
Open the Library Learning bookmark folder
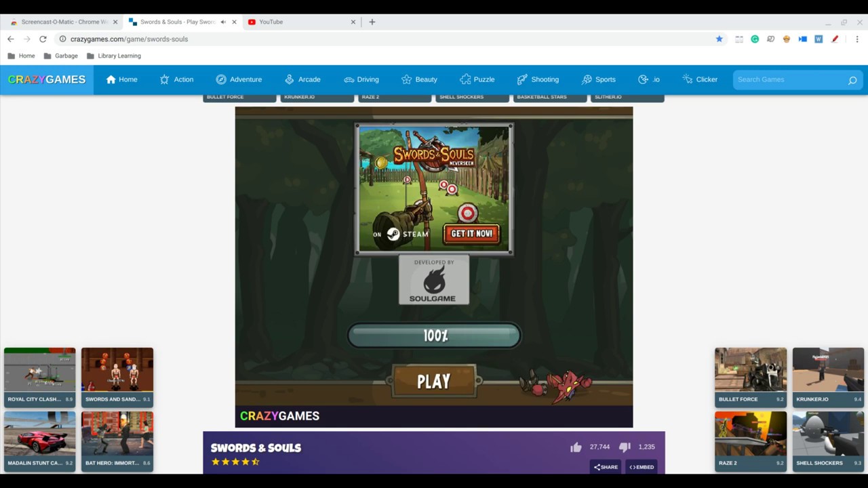(113, 56)
